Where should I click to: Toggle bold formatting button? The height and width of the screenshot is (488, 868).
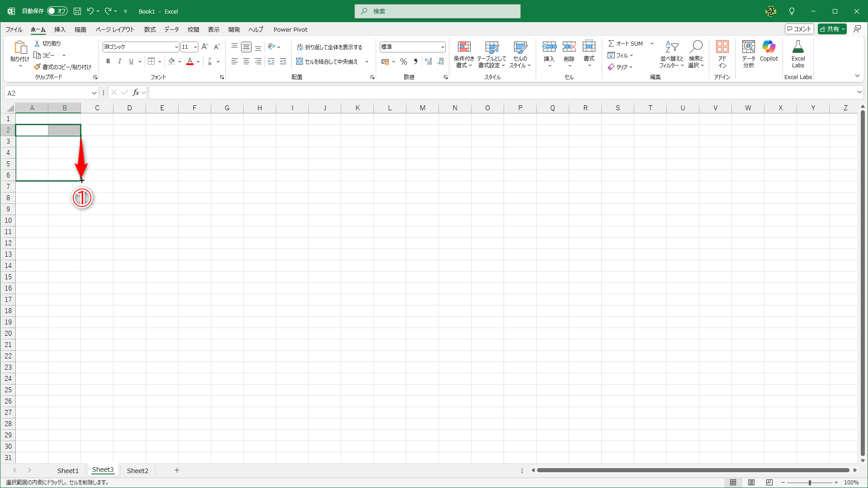[x=108, y=61]
